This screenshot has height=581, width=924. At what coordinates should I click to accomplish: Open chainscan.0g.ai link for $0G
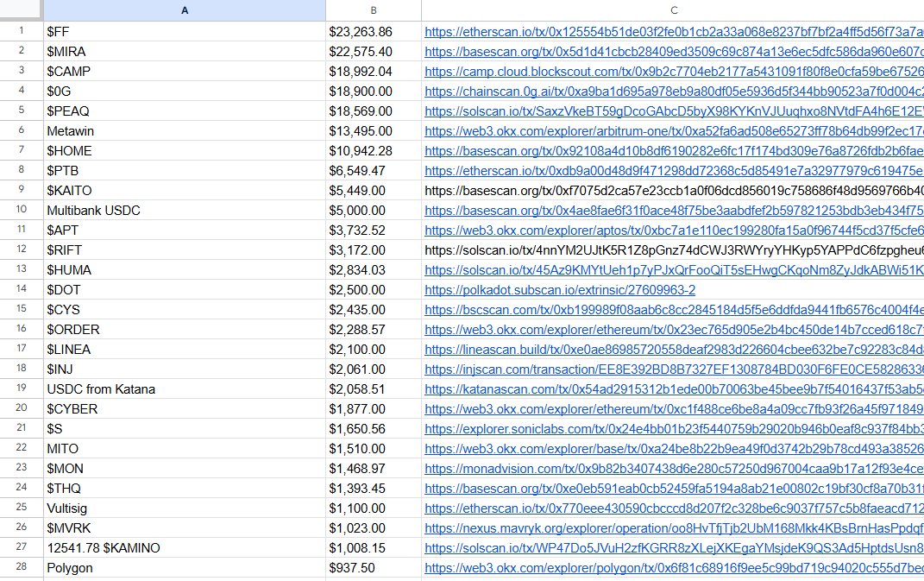coord(674,92)
